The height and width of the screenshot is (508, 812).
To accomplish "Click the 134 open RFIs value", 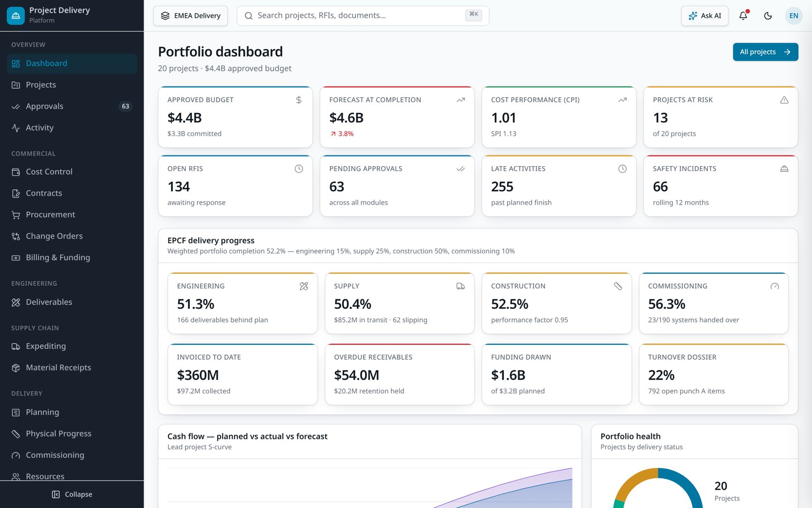I will [179, 187].
